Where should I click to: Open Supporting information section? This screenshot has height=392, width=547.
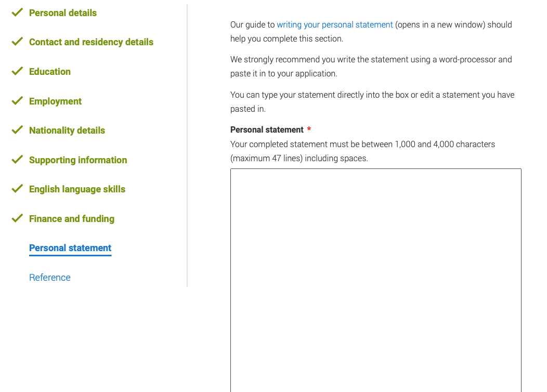coord(78,160)
